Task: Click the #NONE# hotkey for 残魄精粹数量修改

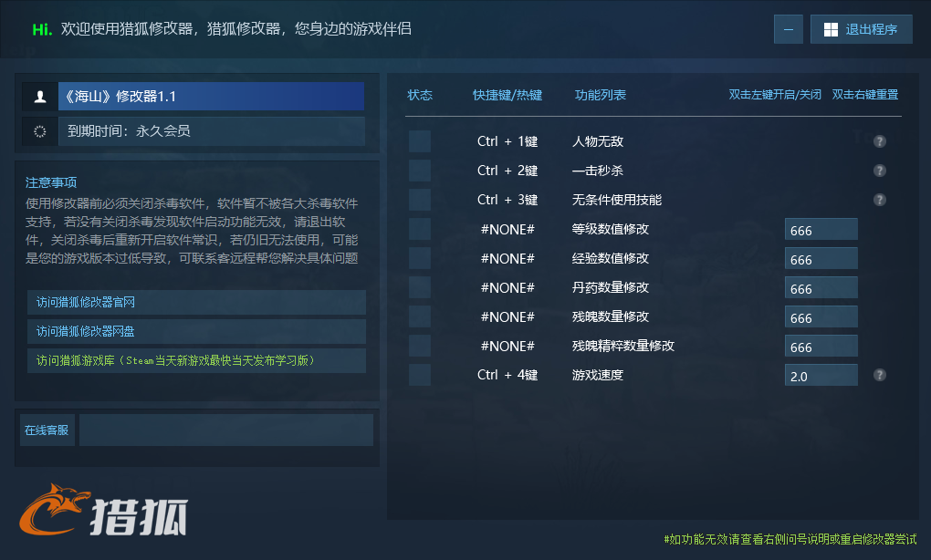Action: coord(507,346)
